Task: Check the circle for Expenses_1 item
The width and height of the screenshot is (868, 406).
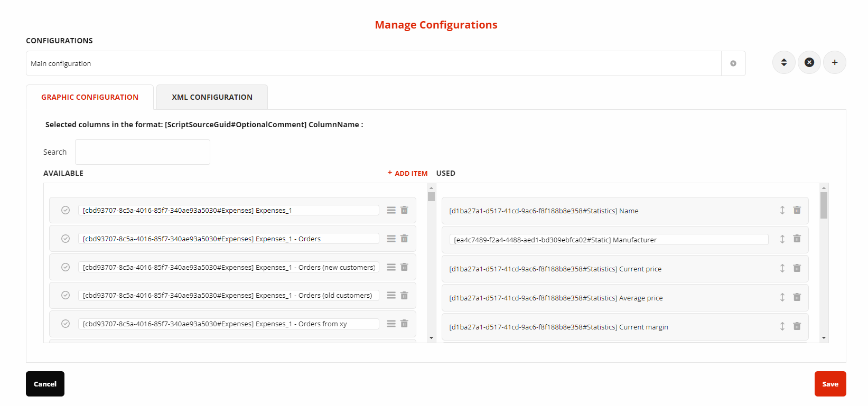Action: pyautogui.click(x=66, y=210)
